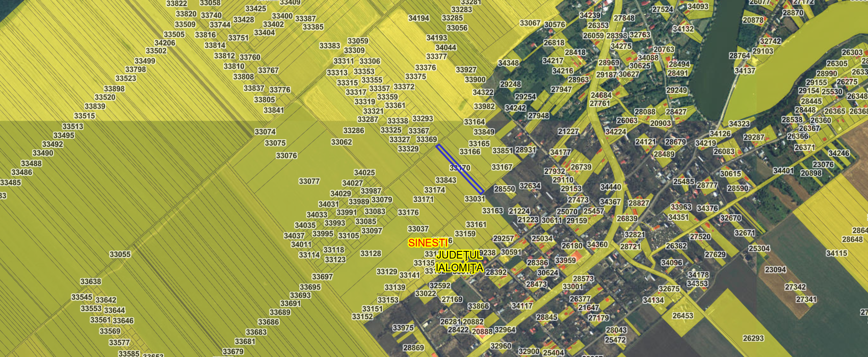Click the SINESTI locality label
The width and height of the screenshot is (868, 357).
click(x=428, y=243)
